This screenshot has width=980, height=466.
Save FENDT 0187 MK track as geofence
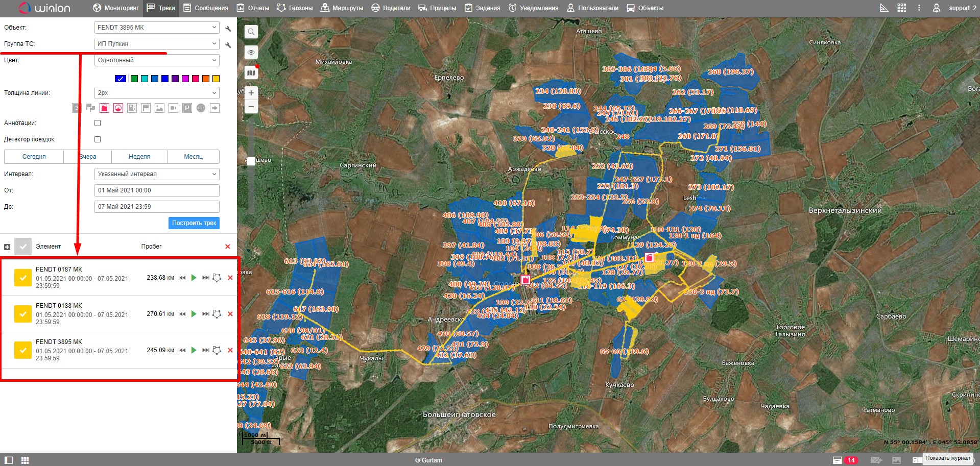[217, 278]
